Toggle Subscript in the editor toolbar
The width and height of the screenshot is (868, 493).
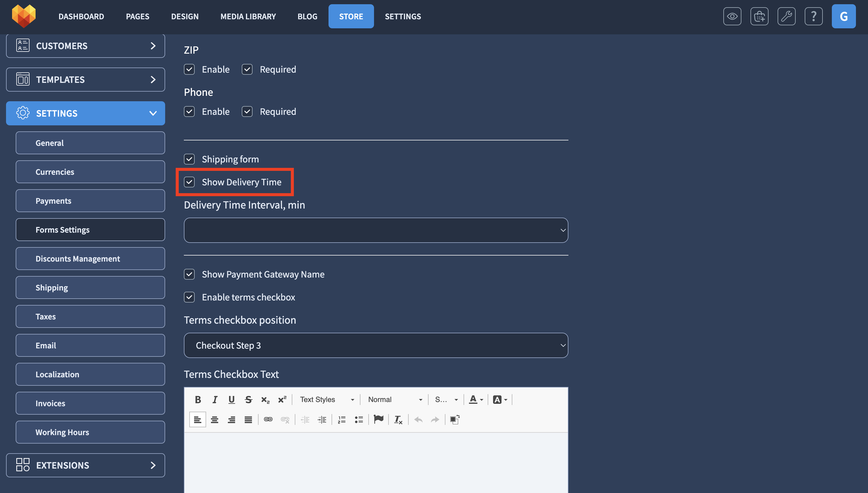click(266, 400)
